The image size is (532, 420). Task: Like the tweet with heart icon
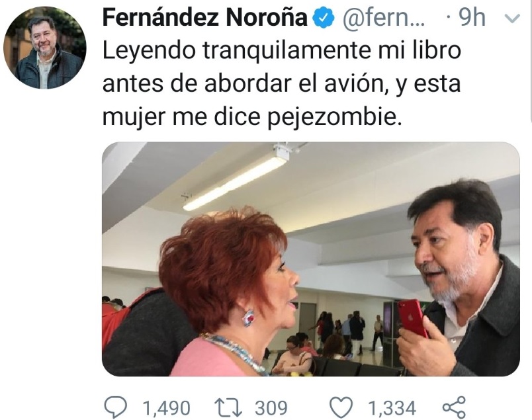[341, 407]
